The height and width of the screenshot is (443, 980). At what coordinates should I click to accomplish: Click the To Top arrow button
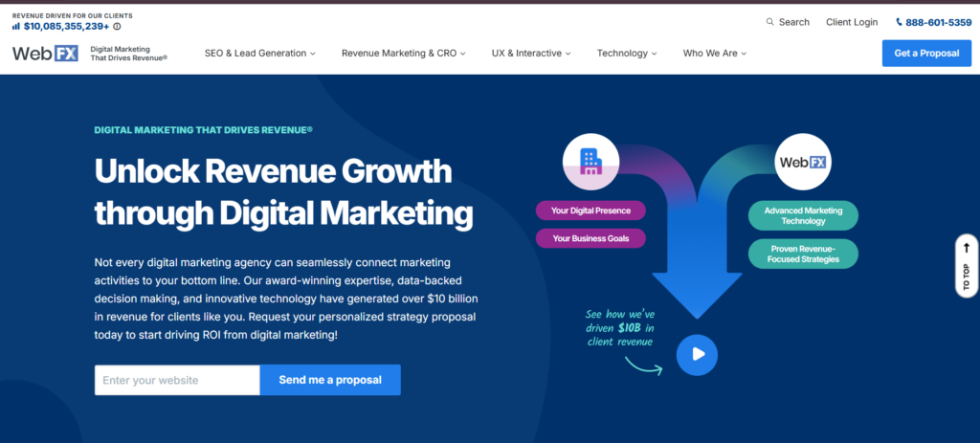coord(967,265)
